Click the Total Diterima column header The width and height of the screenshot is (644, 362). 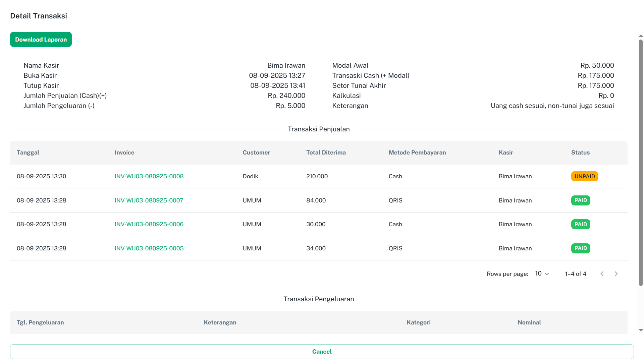click(326, 153)
